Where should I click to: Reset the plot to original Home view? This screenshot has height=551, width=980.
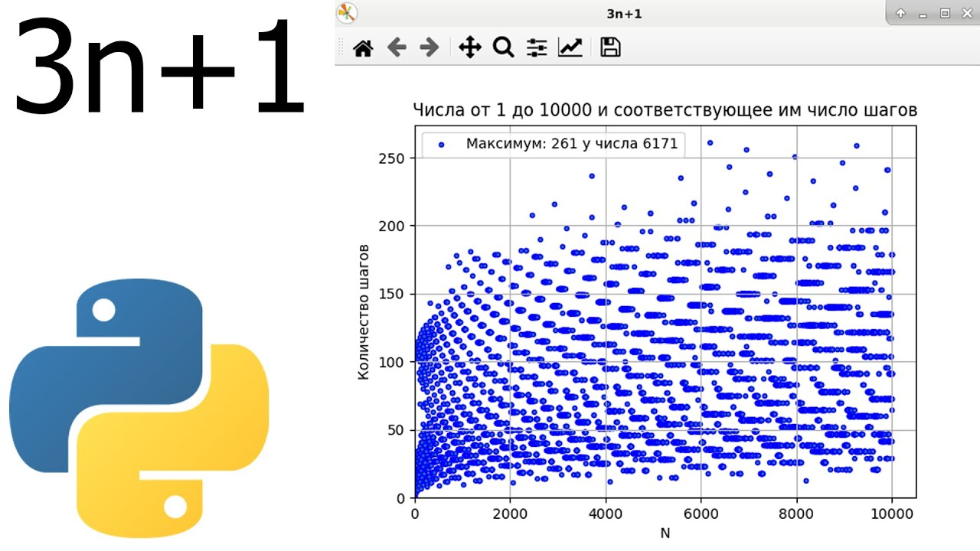click(x=363, y=48)
